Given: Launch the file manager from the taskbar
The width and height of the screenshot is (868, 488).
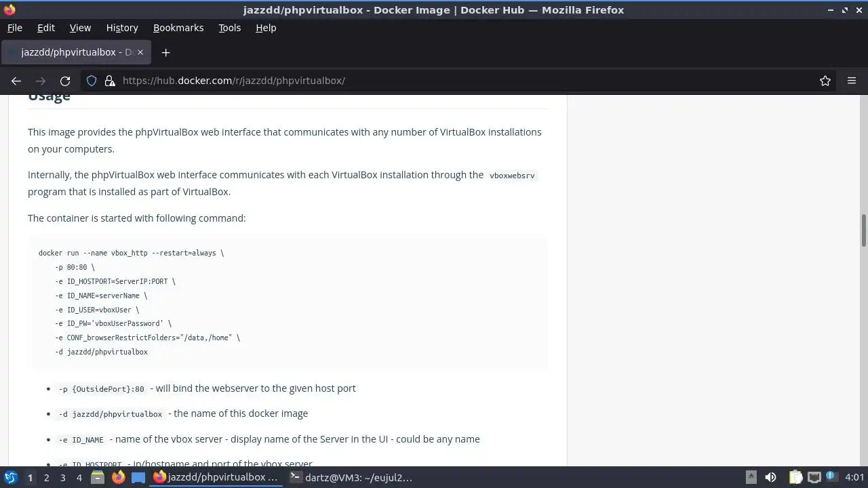Looking at the screenshot, I should 97,478.
